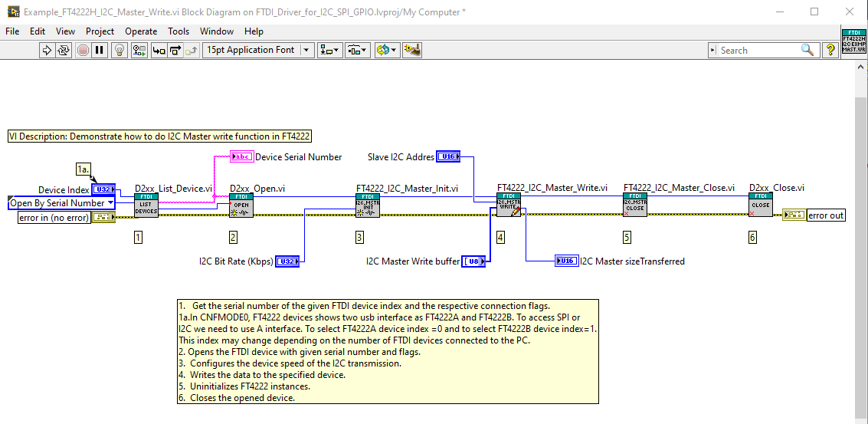Toggle Retain Wire Values button
The height and width of the screenshot is (424, 868).
pos(139,50)
